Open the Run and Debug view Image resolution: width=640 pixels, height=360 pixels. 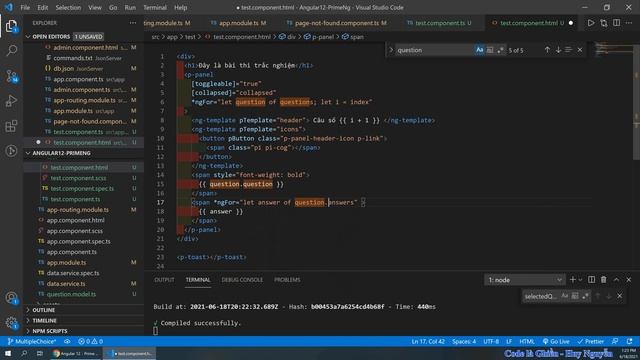coord(11,101)
